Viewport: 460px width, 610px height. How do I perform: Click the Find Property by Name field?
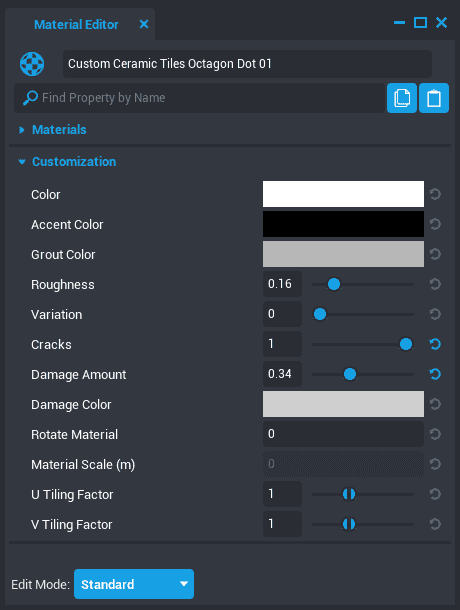coord(199,98)
